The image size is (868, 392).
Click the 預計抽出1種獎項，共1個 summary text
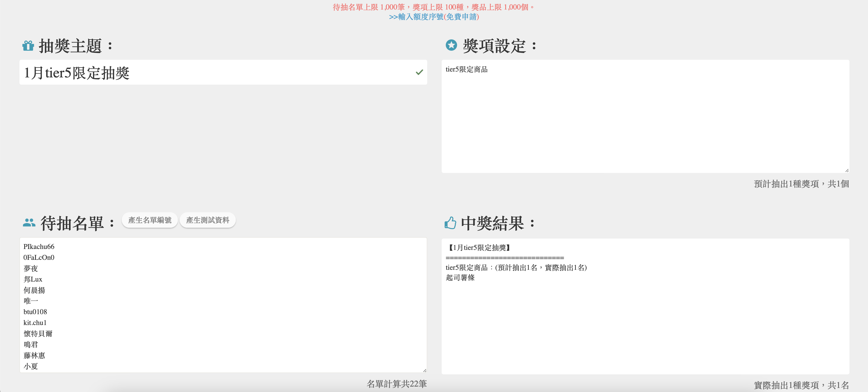pyautogui.click(x=801, y=184)
